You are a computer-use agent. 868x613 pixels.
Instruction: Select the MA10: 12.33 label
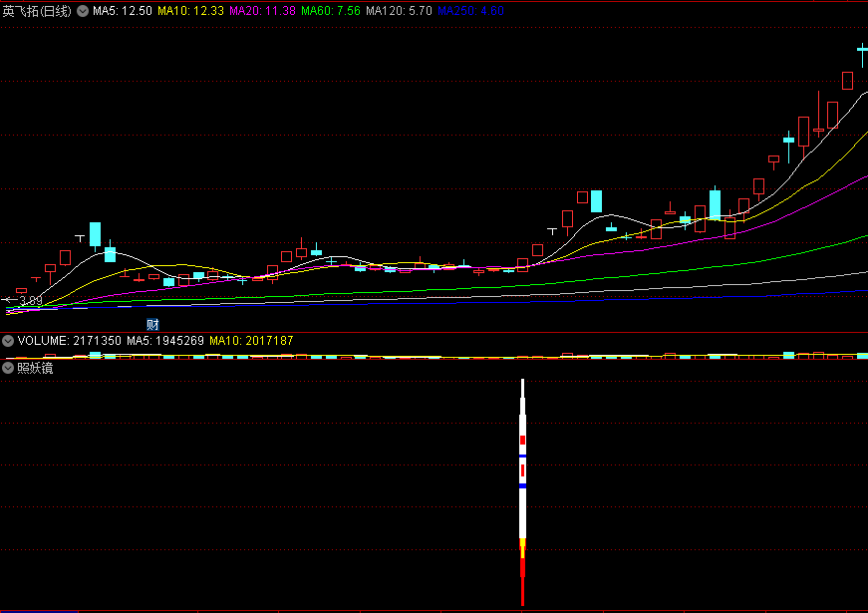190,11
